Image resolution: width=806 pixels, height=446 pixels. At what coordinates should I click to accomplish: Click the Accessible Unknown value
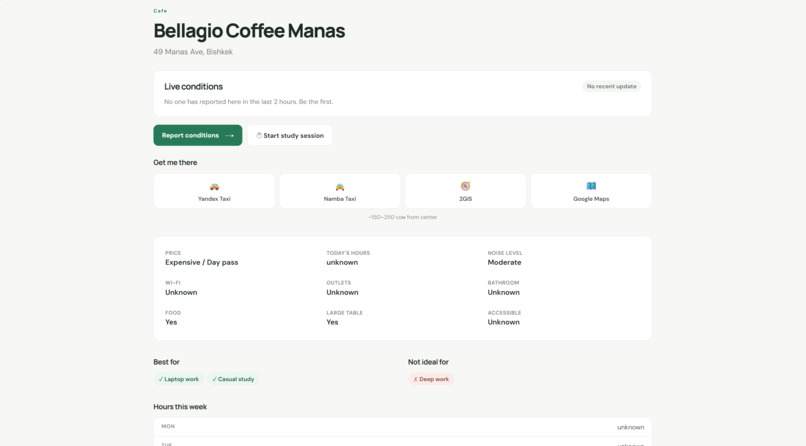tap(504, 322)
